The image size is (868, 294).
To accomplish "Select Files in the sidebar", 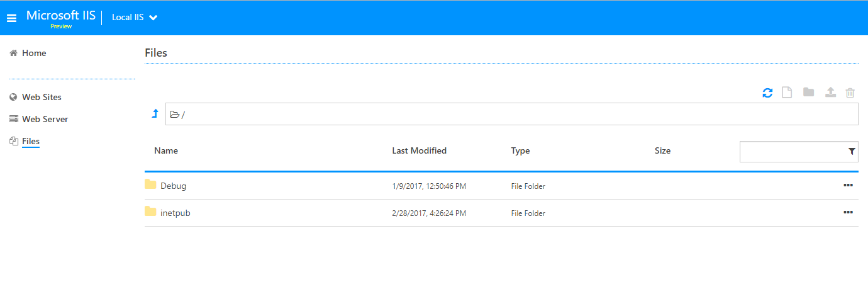I will pos(31,141).
